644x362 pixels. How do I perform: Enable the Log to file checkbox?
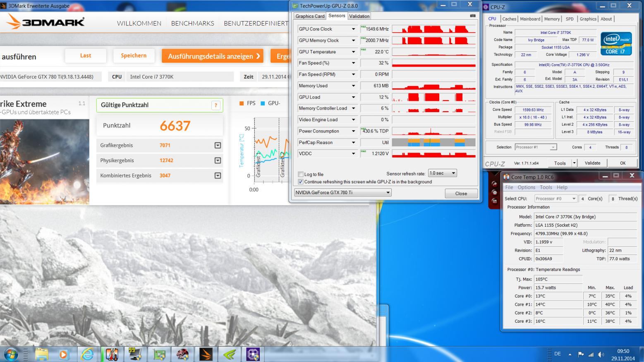301,174
